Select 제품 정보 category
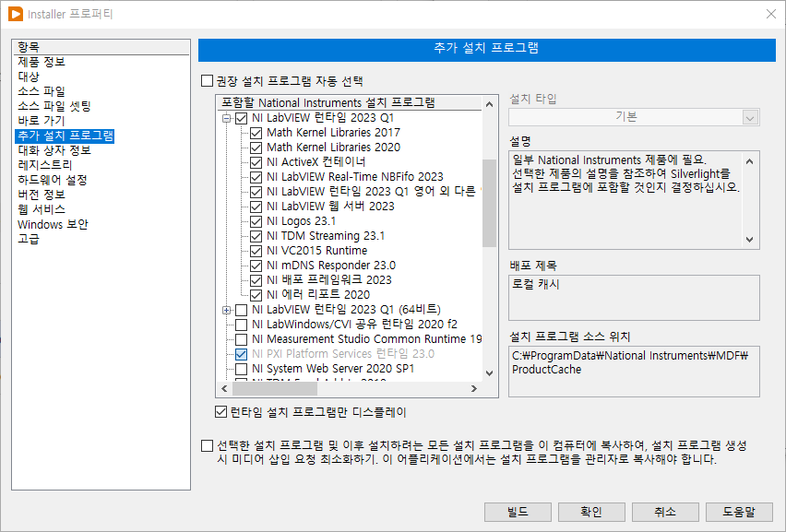This screenshot has width=786, height=532. tap(42, 62)
